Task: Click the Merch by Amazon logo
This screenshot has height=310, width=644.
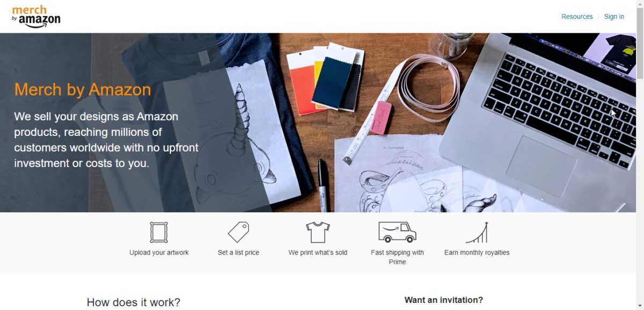Action: pos(36,17)
